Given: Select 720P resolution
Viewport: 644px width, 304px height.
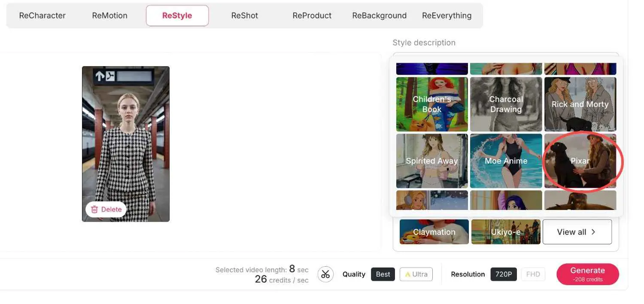Looking at the screenshot, I should tap(504, 274).
